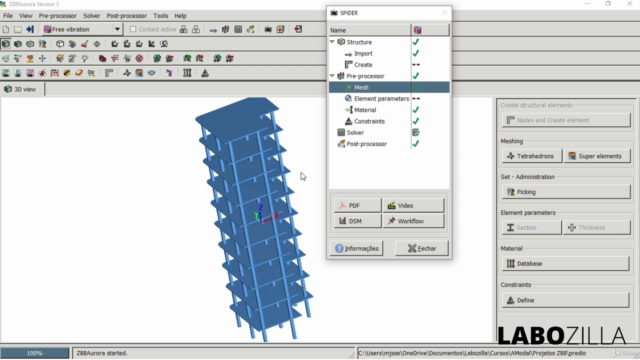Click the Database material button
The image size is (640, 360).
pyautogui.click(x=566, y=264)
